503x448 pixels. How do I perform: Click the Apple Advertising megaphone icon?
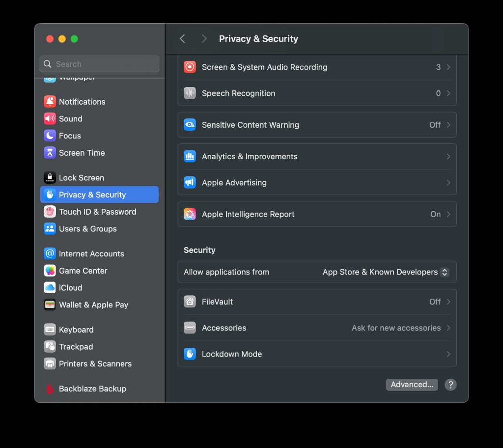190,183
